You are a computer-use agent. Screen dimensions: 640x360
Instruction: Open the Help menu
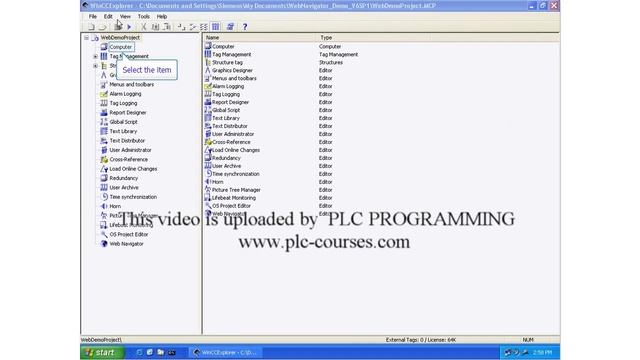coord(162,17)
